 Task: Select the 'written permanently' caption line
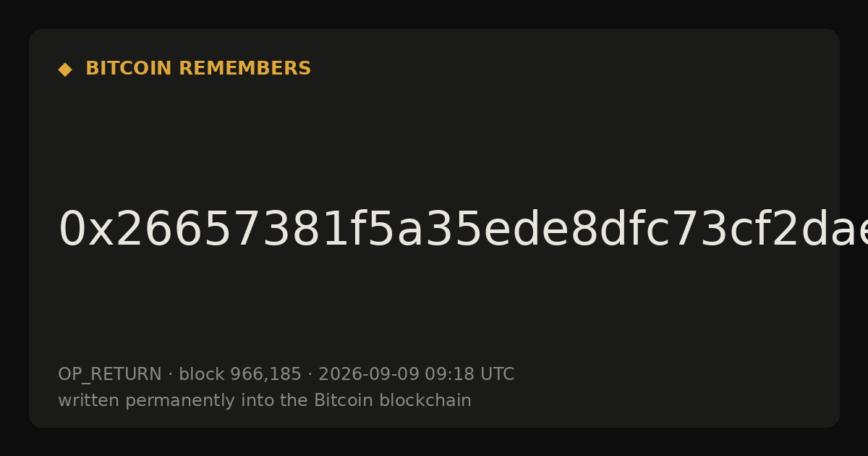(x=265, y=401)
